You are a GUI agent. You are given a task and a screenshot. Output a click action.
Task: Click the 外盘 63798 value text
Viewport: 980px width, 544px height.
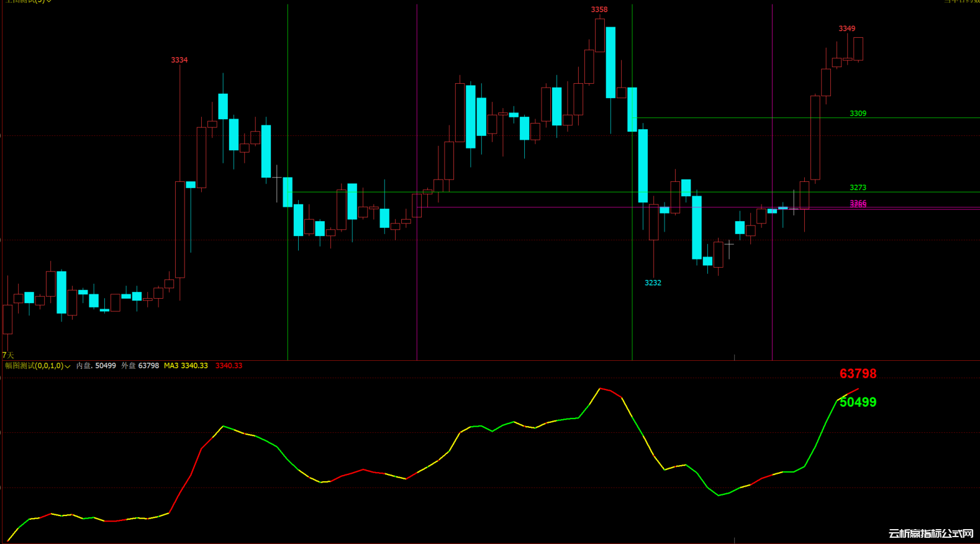click(140, 366)
